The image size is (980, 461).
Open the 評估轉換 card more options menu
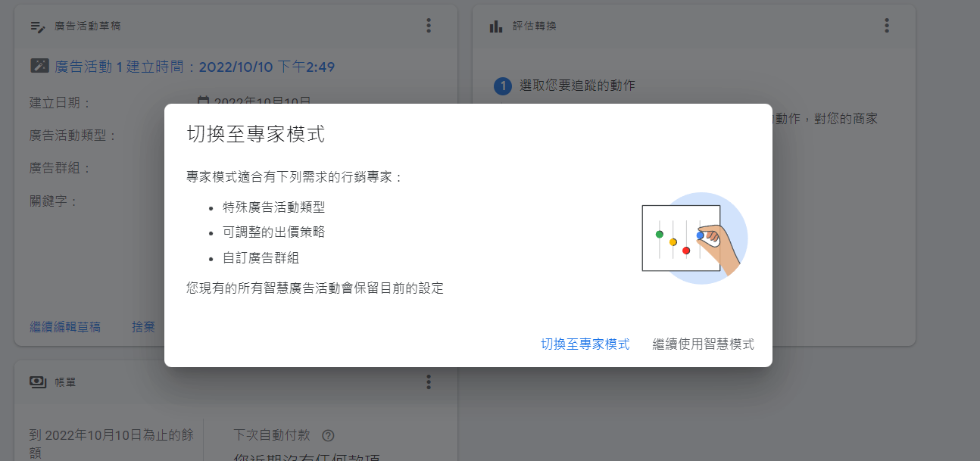pos(887,26)
